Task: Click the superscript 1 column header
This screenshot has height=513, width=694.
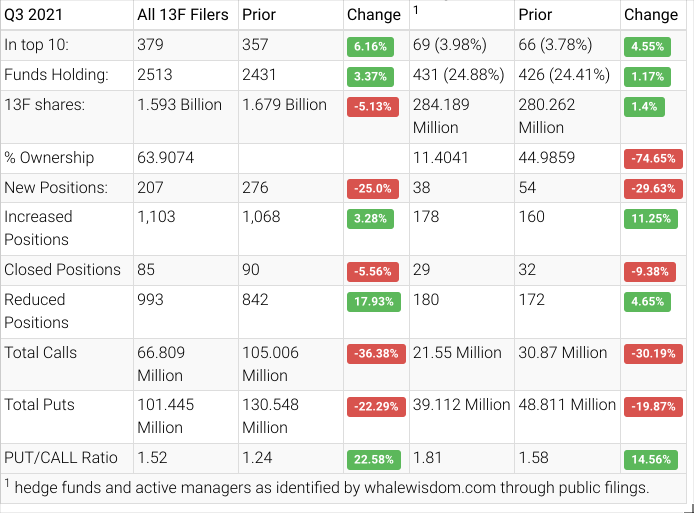Action: coord(416,10)
